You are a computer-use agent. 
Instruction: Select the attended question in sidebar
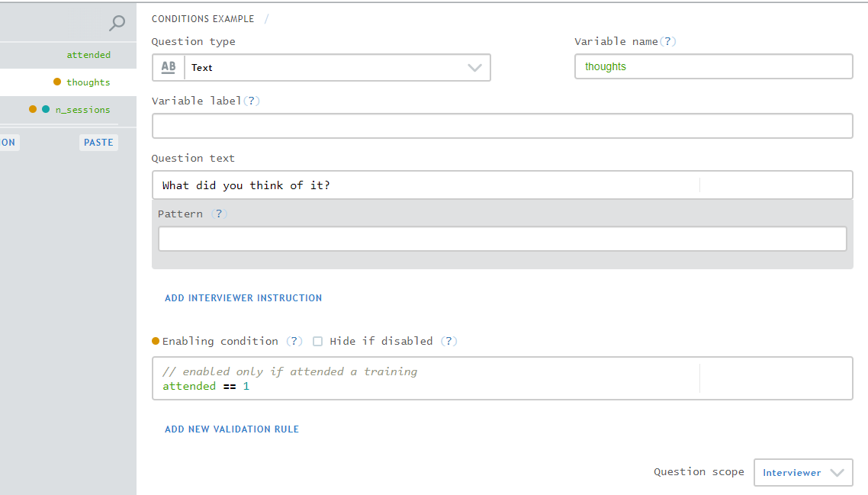pyautogui.click(x=88, y=55)
